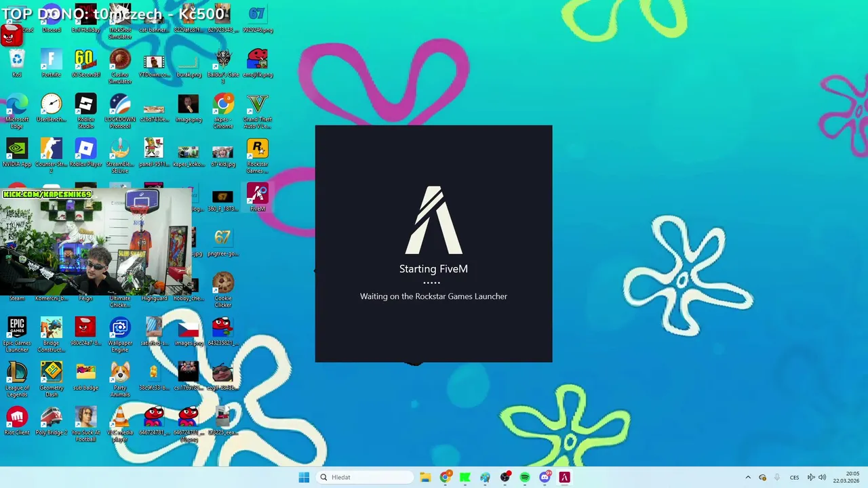Open Spotify from the taskbar
This screenshot has width=868, height=488.
click(525, 477)
